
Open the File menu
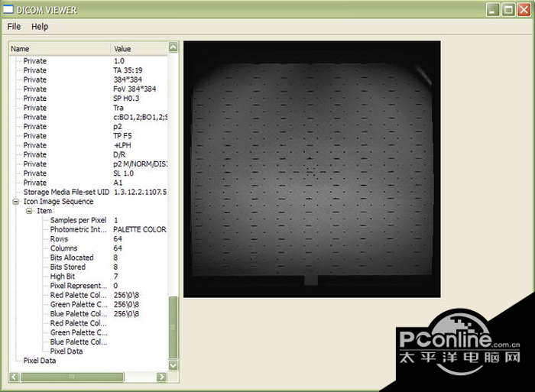[x=14, y=26]
